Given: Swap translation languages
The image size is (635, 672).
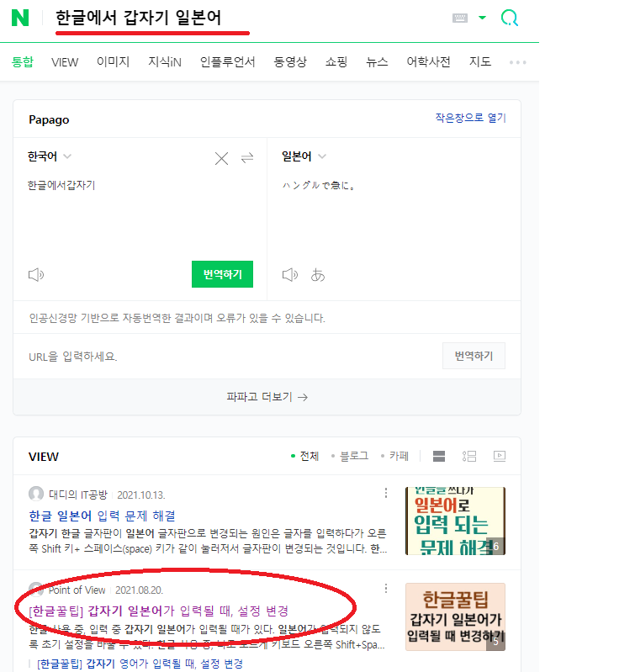Looking at the screenshot, I should click(x=247, y=158).
